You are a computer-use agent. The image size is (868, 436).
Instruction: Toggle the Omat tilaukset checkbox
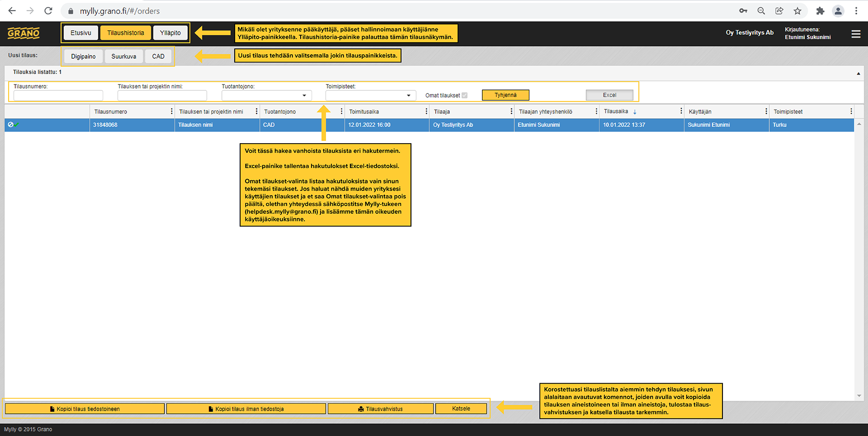pyautogui.click(x=464, y=95)
